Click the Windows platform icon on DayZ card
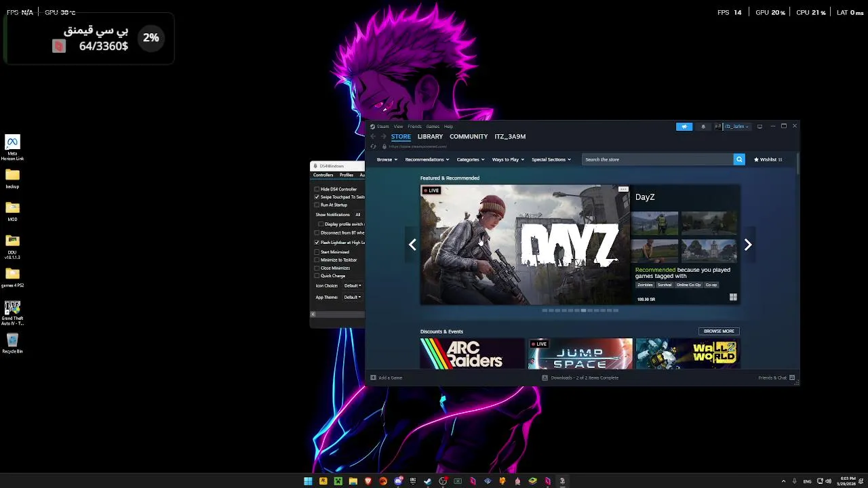 [x=733, y=298]
